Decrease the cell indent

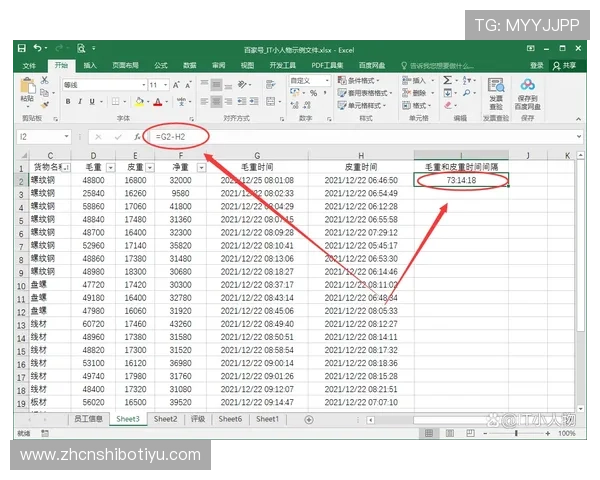[x=242, y=101]
